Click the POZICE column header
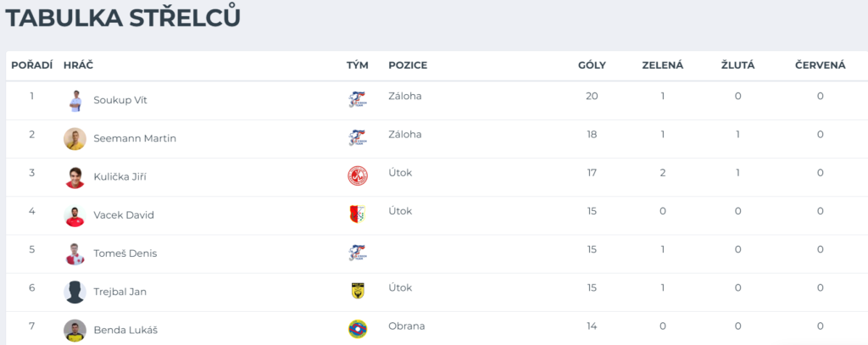868x345 pixels. [408, 65]
